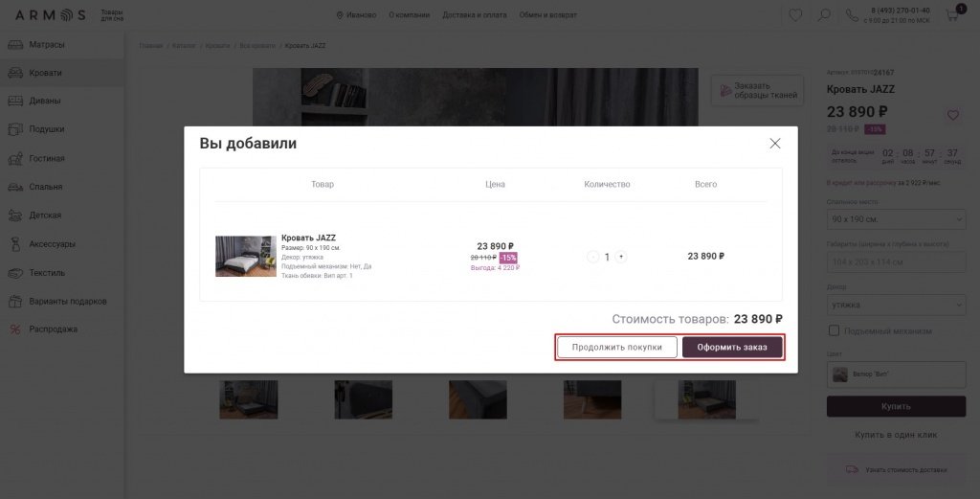Click the Аксессуары sidebar icon

[15, 244]
